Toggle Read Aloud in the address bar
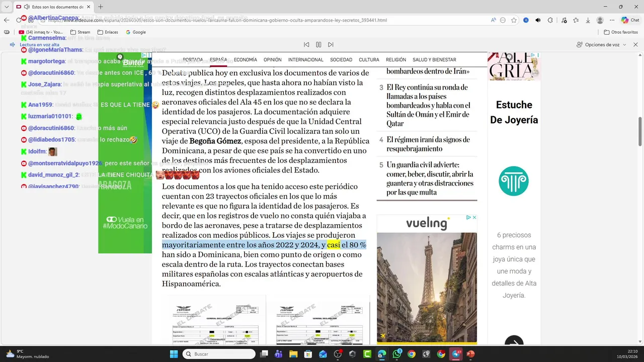Screen dimensions: 644x362 tap(494, 20)
